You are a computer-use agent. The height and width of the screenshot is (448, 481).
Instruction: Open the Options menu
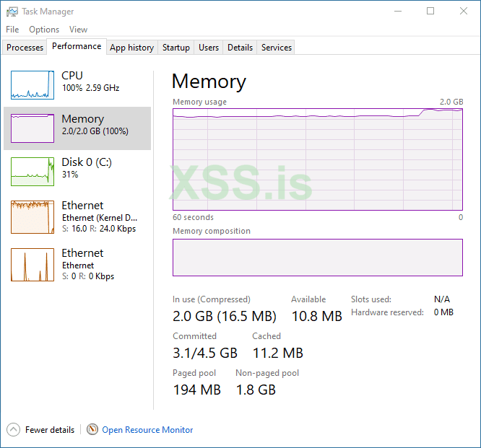pyautogui.click(x=44, y=30)
